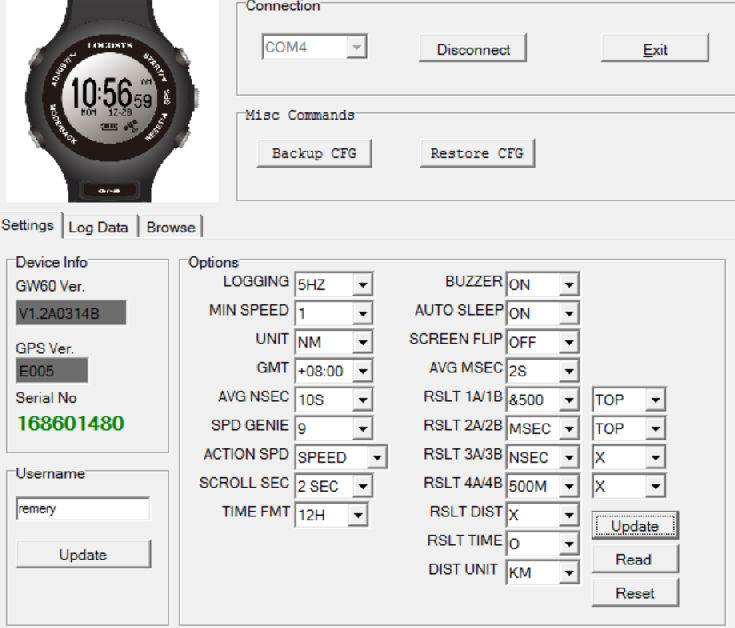
Task: Click Update button under Username
Action: point(83,554)
